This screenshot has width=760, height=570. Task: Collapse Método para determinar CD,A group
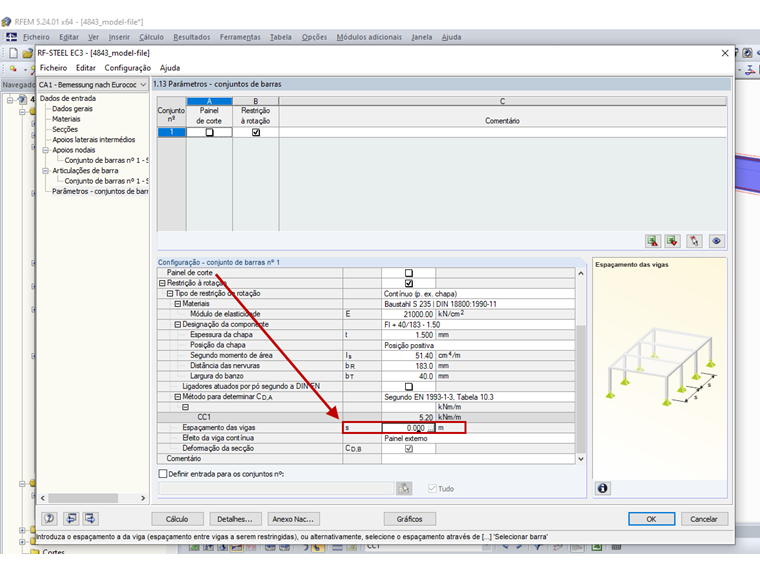point(177,396)
